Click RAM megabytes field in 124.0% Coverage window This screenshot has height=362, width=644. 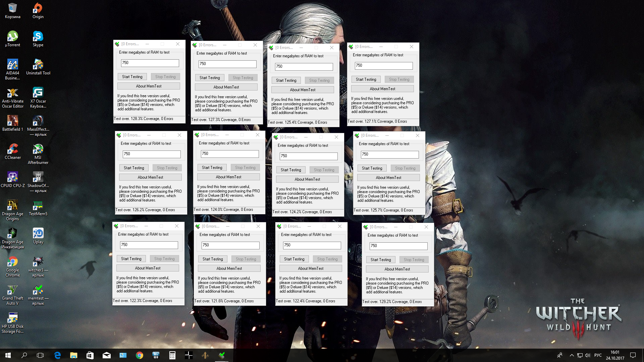[x=229, y=154]
